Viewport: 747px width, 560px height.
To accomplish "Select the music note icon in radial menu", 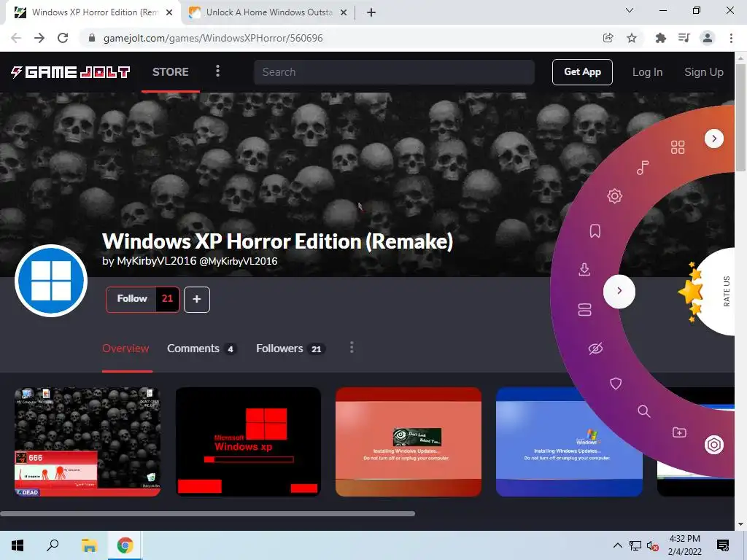I will 643,167.
